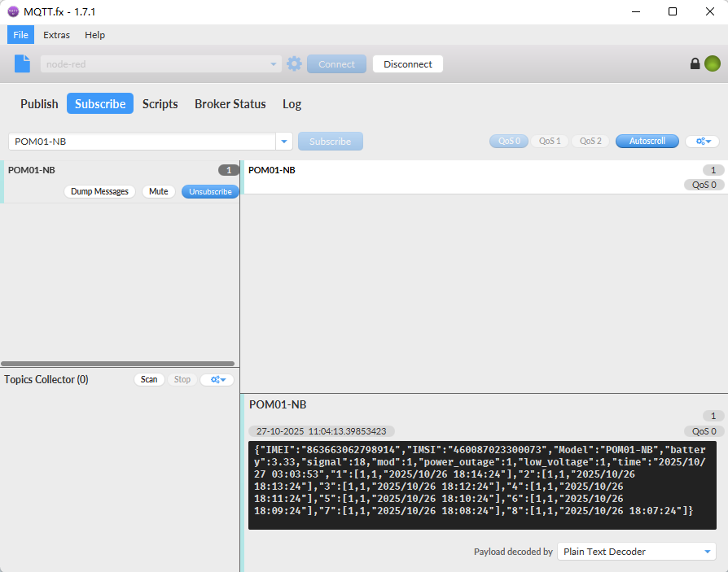Mute the POM01-NB subscription
Image resolution: width=728 pixels, height=572 pixels.
point(158,191)
